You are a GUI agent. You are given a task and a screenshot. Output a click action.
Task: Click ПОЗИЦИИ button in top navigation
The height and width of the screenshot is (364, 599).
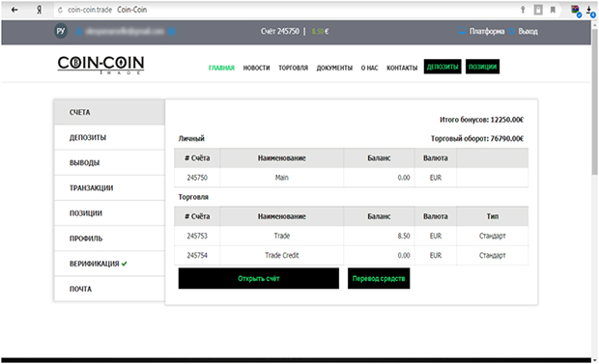click(x=482, y=67)
